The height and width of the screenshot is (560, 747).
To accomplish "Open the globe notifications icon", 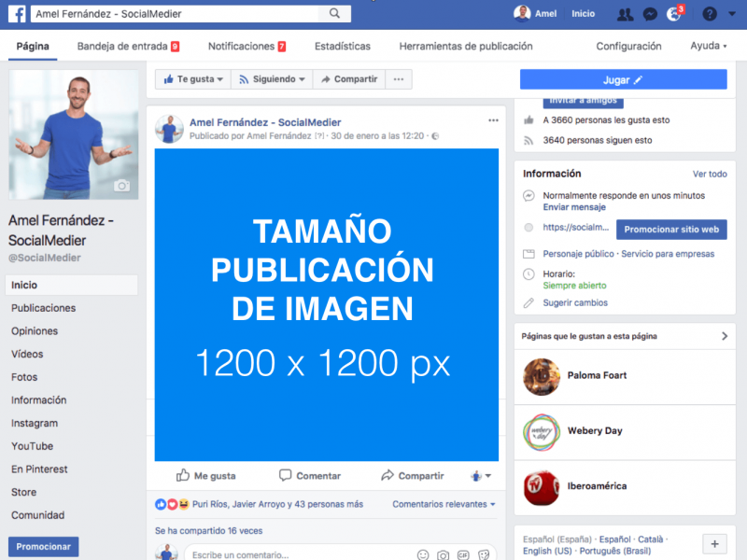I will coord(673,14).
